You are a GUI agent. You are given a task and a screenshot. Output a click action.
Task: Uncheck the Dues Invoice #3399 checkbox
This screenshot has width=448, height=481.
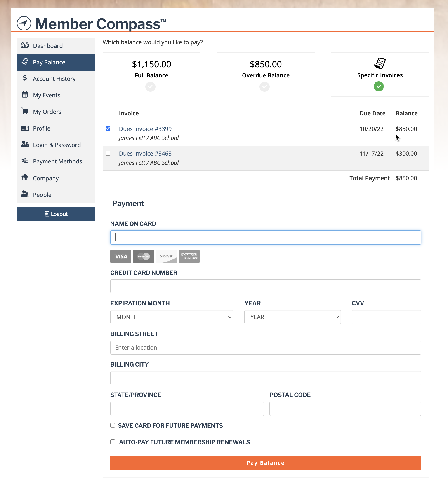pyautogui.click(x=108, y=129)
